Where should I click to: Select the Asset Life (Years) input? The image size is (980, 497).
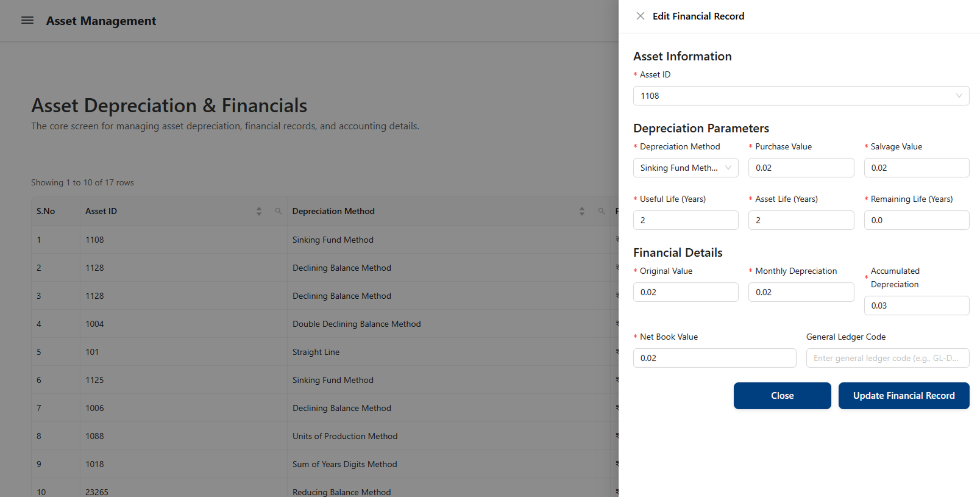(x=801, y=220)
